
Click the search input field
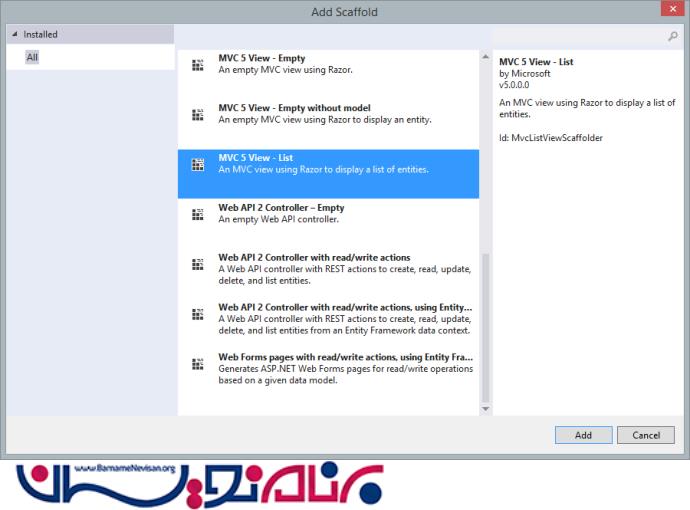click(579, 36)
